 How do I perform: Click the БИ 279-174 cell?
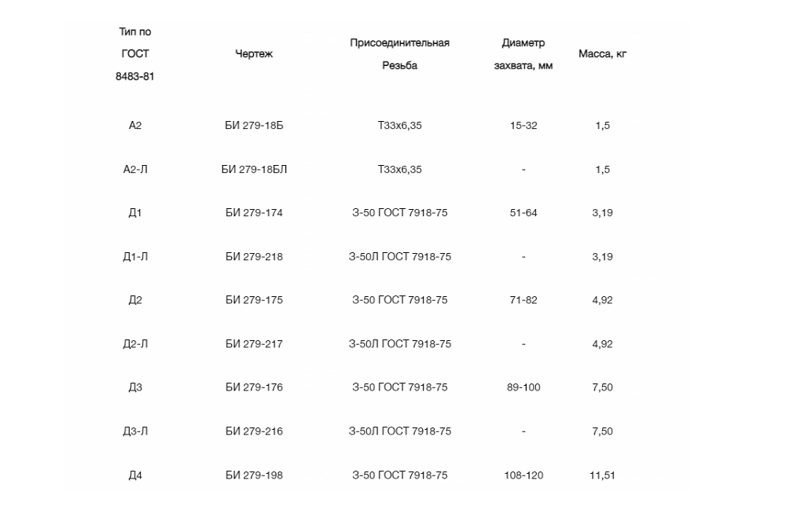coord(253,213)
